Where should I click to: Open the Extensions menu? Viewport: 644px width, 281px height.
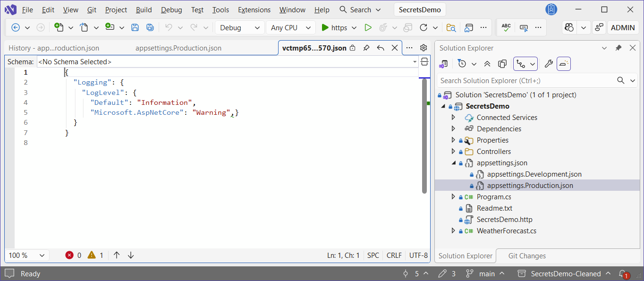click(x=254, y=10)
